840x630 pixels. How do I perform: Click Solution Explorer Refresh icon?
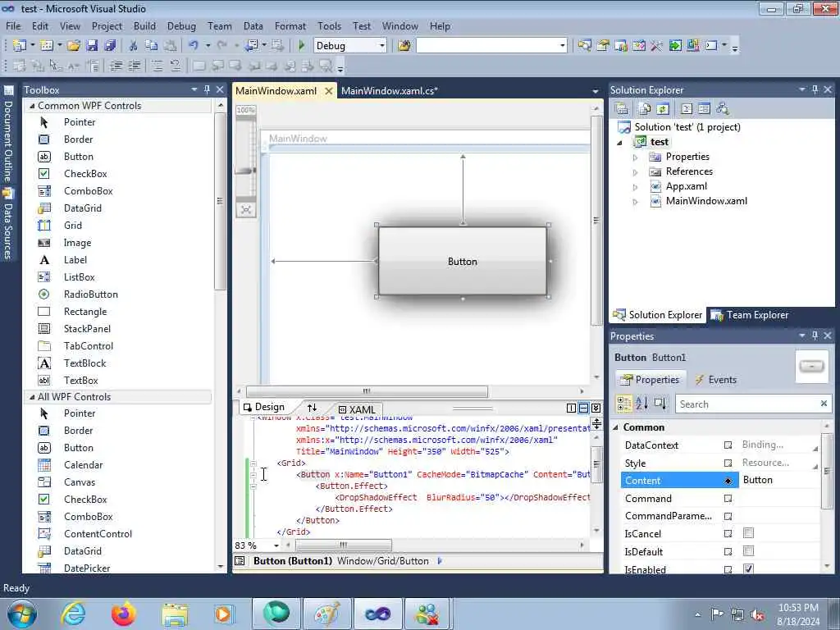point(663,109)
